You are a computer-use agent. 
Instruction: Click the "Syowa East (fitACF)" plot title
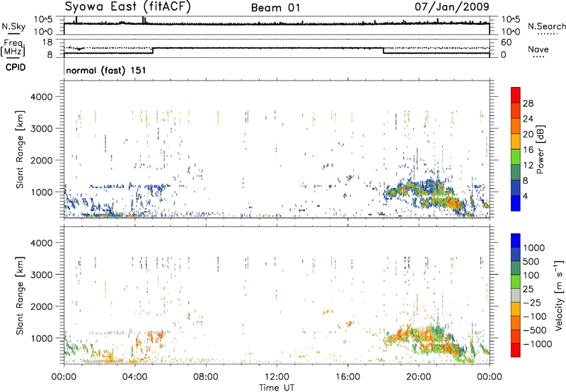pyautogui.click(x=127, y=6)
